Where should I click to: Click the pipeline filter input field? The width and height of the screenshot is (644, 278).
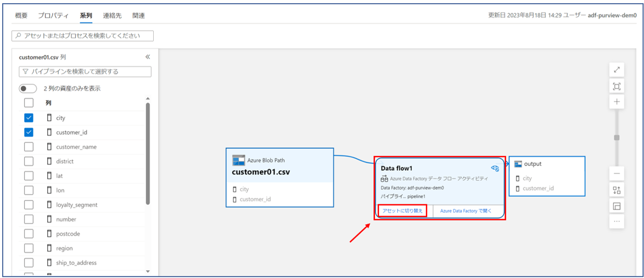point(85,71)
